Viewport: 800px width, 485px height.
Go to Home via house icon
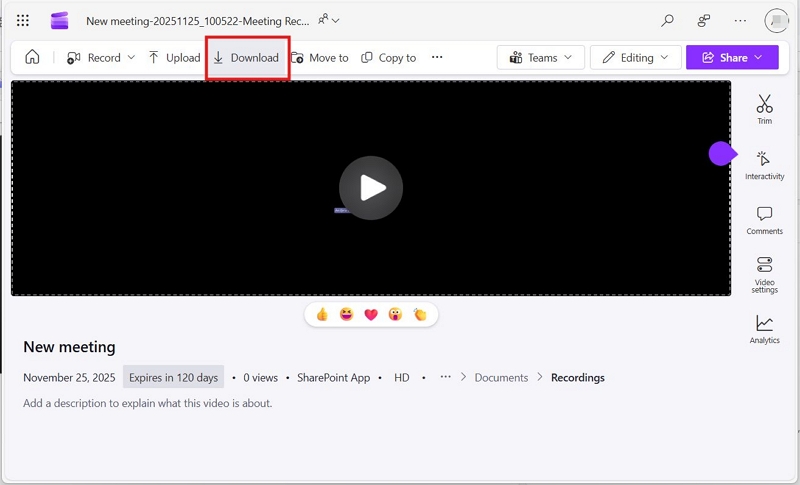[x=32, y=57]
